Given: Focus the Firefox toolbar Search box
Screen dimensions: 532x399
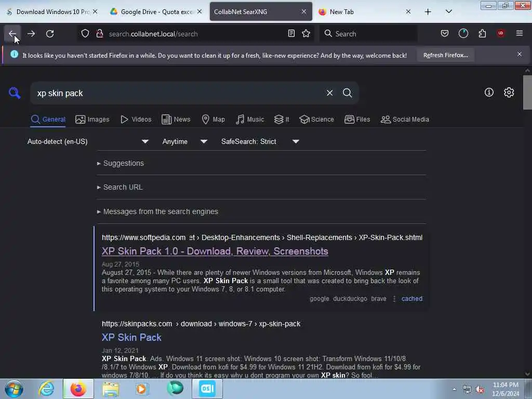Looking at the screenshot, I should (x=368, y=34).
